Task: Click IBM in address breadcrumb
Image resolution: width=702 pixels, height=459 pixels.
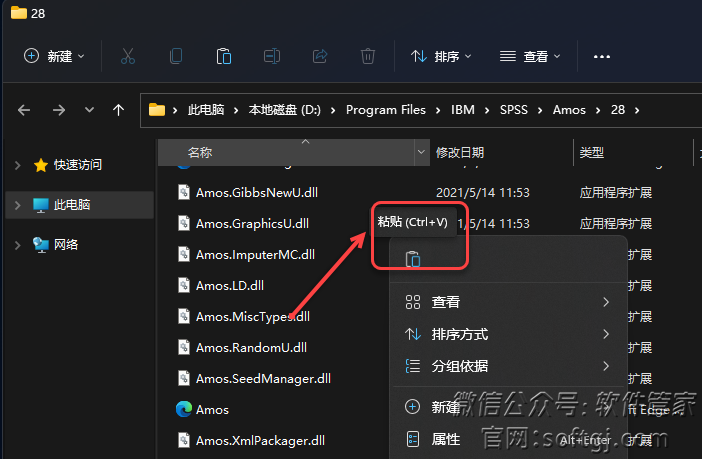Action: pyautogui.click(x=462, y=110)
